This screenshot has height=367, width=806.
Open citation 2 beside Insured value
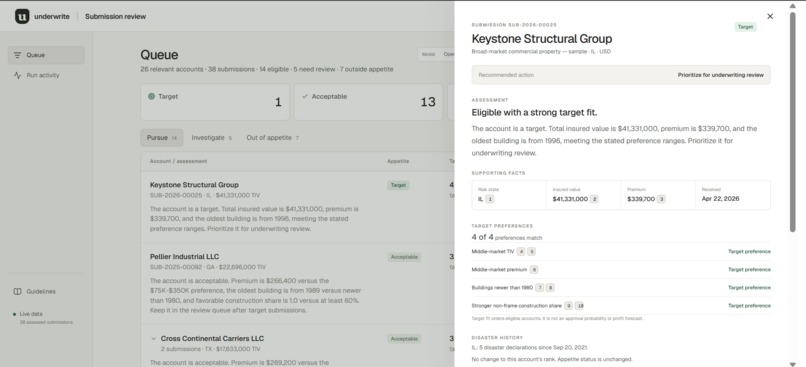[594, 199]
